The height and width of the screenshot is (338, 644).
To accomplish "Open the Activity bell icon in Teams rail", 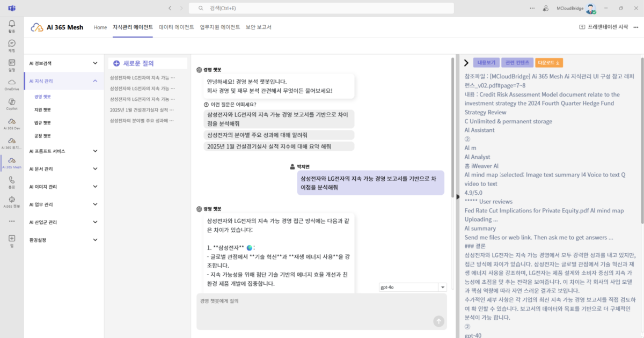I will [12, 24].
